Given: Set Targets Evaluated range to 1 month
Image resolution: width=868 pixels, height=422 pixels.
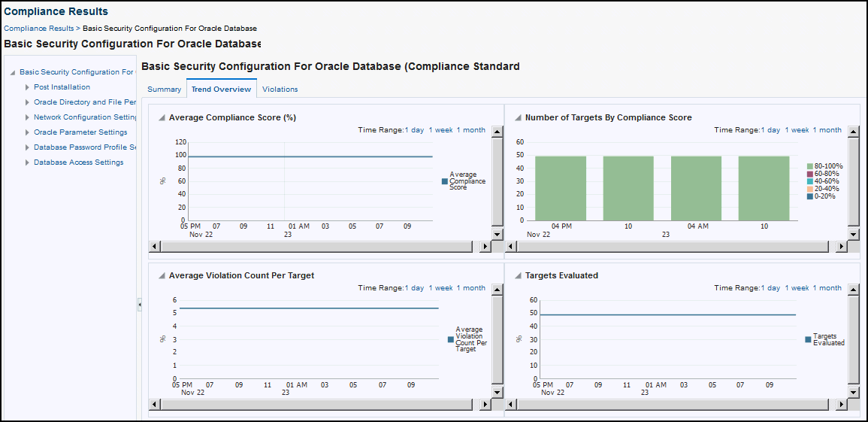Looking at the screenshot, I should [827, 288].
